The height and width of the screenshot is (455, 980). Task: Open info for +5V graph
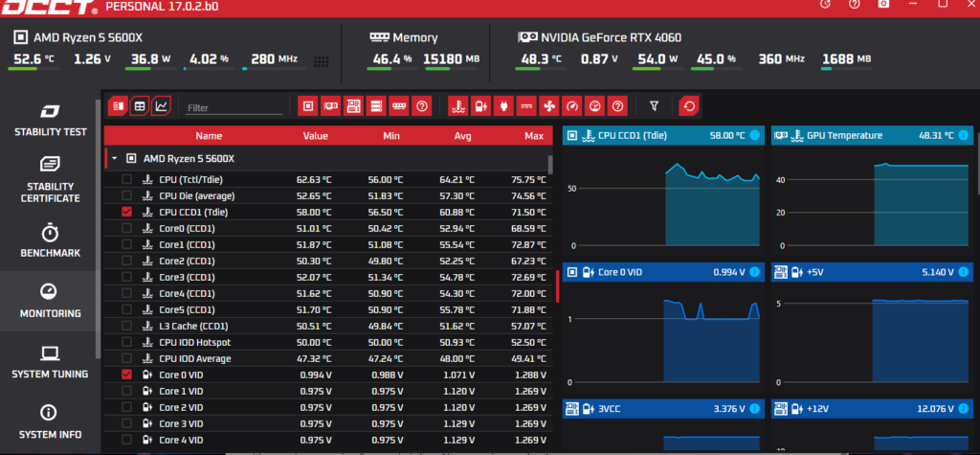click(963, 272)
